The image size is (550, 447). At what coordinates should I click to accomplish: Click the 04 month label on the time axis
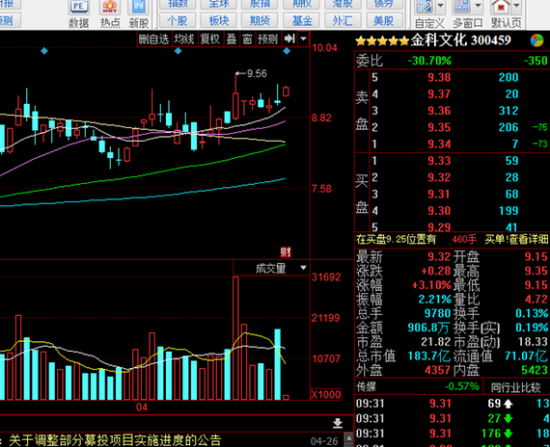click(141, 407)
